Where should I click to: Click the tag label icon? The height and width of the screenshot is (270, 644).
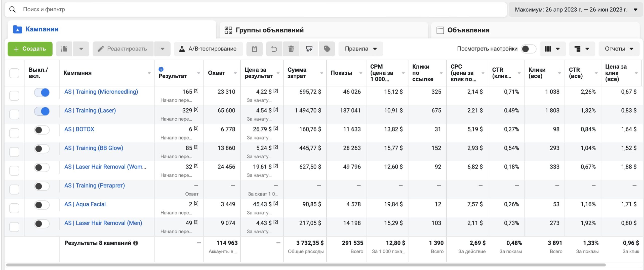click(327, 49)
